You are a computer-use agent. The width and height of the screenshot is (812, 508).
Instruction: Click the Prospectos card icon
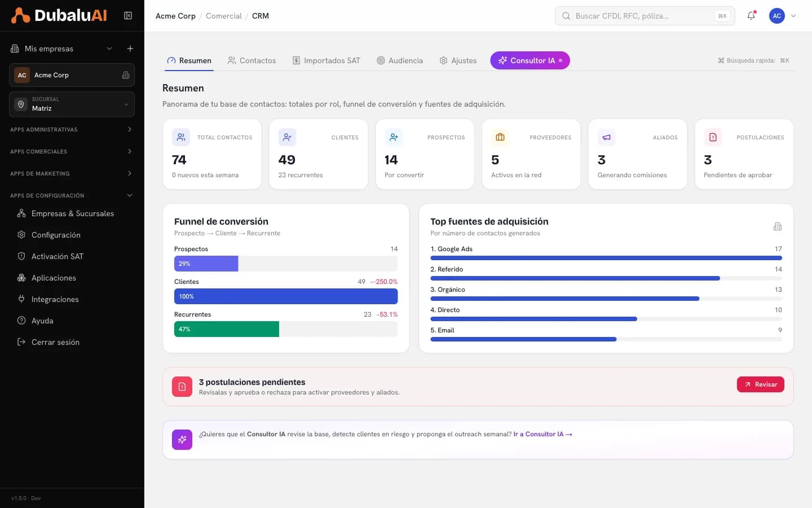pyautogui.click(x=394, y=137)
